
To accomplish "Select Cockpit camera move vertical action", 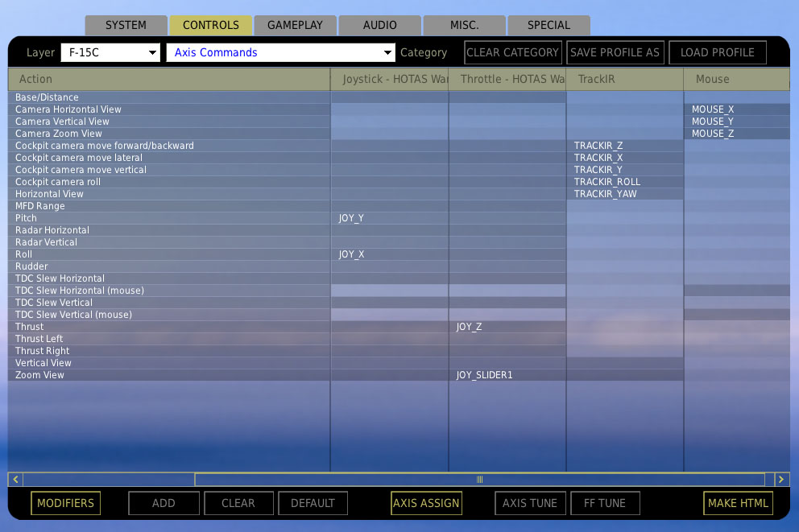I will 169,170.
